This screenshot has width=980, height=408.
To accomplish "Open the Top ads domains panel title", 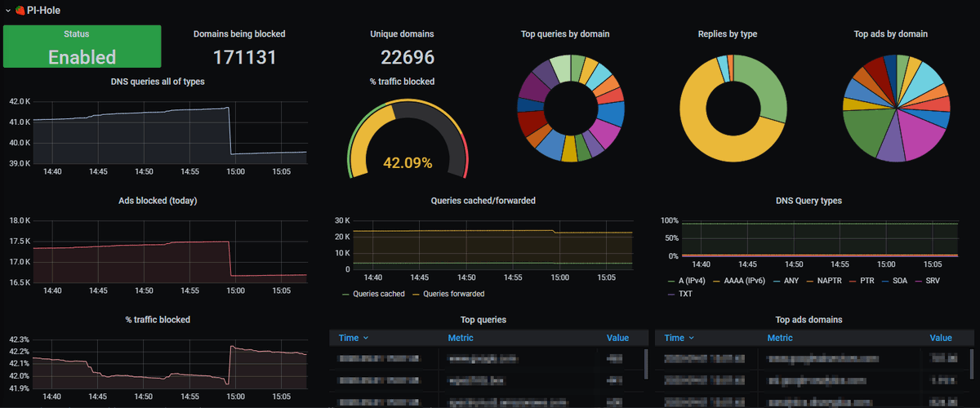I will (808, 319).
